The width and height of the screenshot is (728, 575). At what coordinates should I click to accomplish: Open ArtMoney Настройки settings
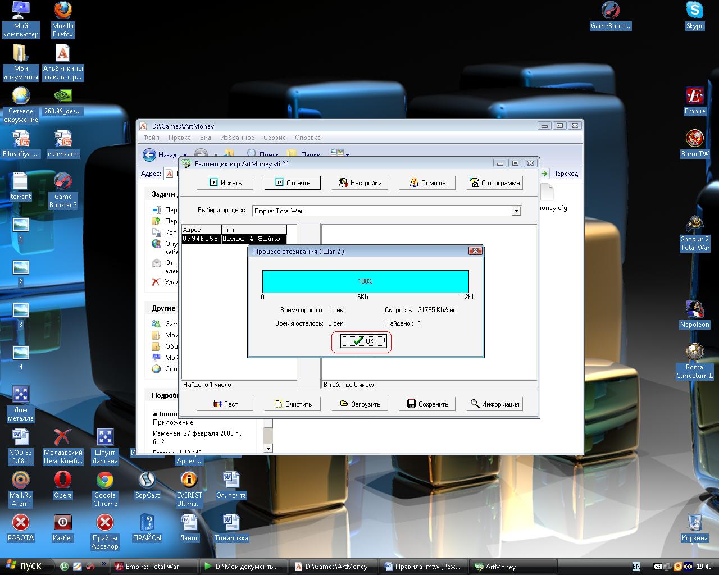[360, 182]
